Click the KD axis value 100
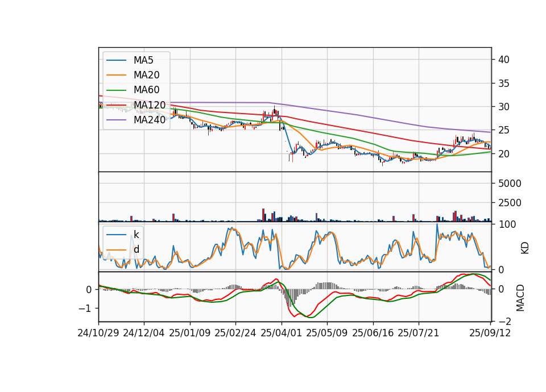This screenshot has height=392, width=546. coord(507,224)
